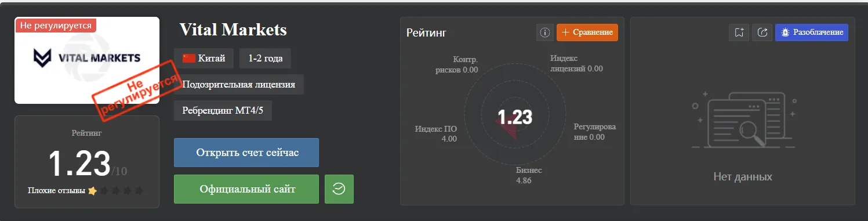Click the yellow first star icon
868x221 pixels.
[x=92, y=191]
